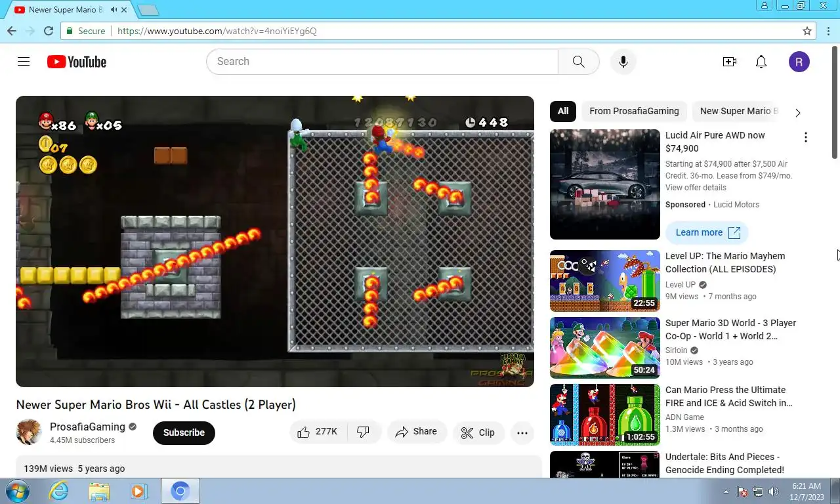This screenshot has height=504, width=840.
Task: Dislike the video with the thumbs-down button
Action: click(x=364, y=432)
